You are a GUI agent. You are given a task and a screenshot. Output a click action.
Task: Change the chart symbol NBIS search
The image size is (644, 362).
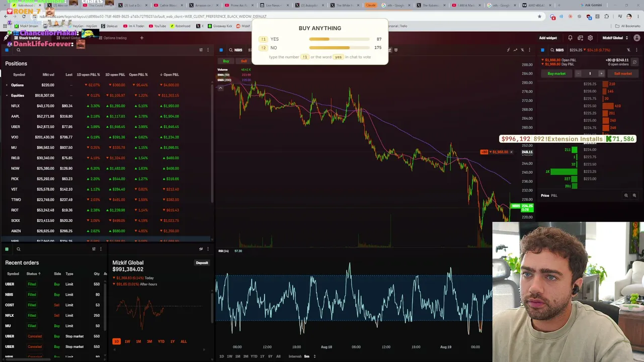(x=235, y=50)
